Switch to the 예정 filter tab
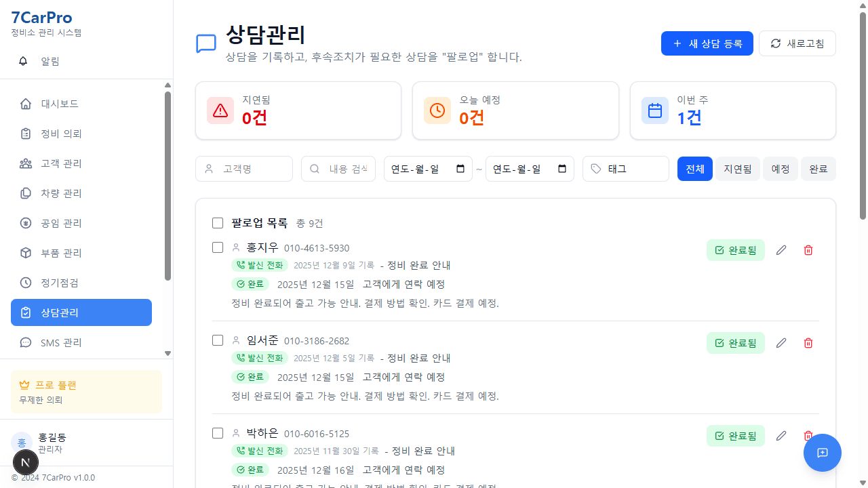Image resolution: width=868 pixels, height=488 pixels. (x=780, y=169)
